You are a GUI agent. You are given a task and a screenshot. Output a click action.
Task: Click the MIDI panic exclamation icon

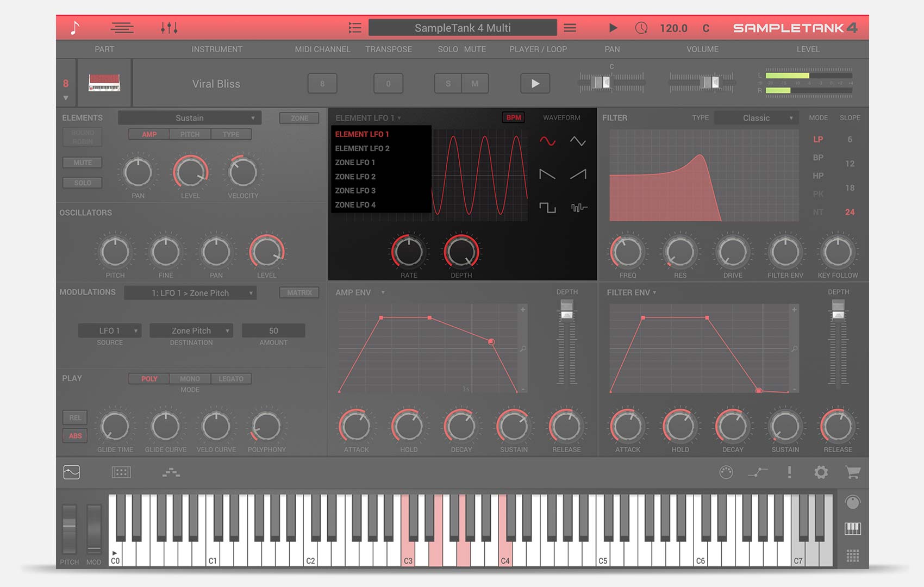pyautogui.click(x=789, y=472)
